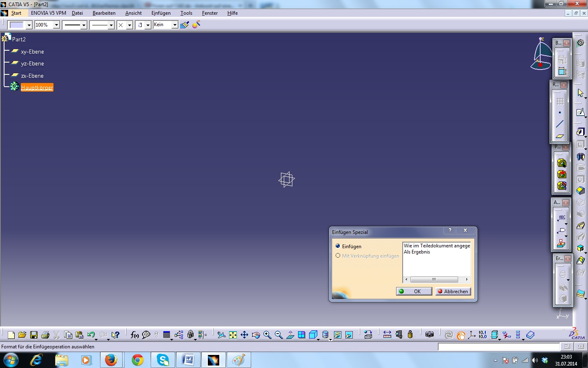Open the point symbol dropdown
The image size is (588, 368).
point(129,25)
